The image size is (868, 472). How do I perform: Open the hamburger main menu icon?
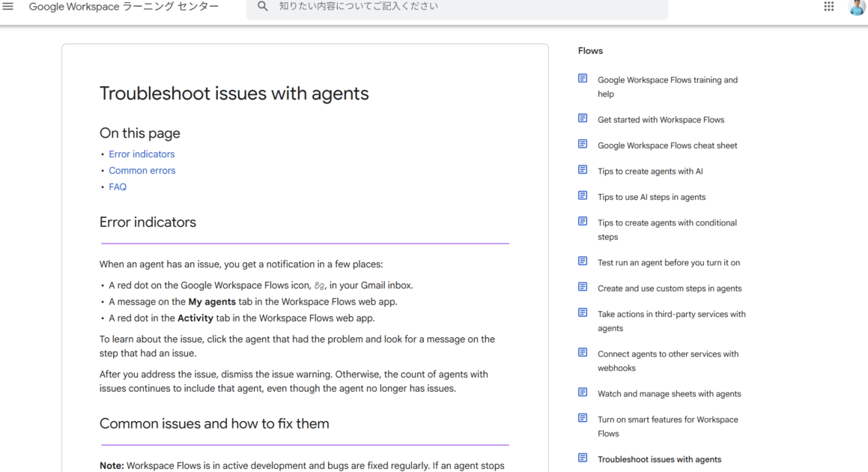9,7
